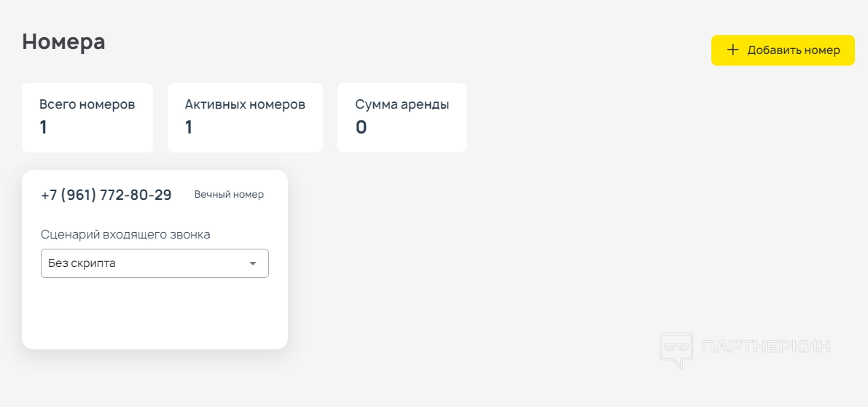868x407 pixels.
Task: Click the Номера page heading
Action: point(63,42)
